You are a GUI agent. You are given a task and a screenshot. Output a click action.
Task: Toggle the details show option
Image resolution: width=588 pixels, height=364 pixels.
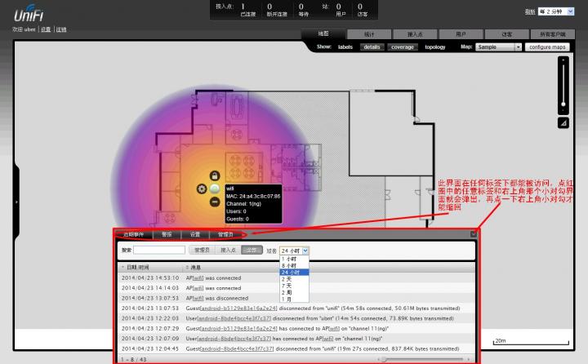click(x=372, y=47)
